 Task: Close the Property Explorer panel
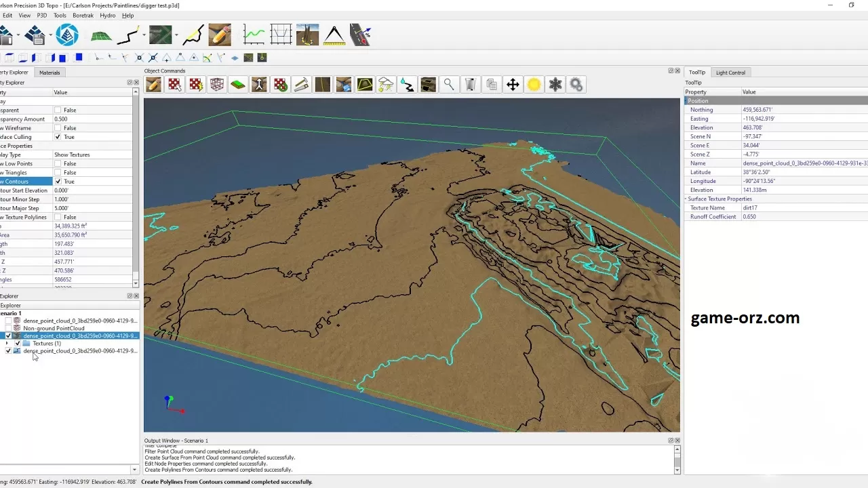click(x=136, y=83)
